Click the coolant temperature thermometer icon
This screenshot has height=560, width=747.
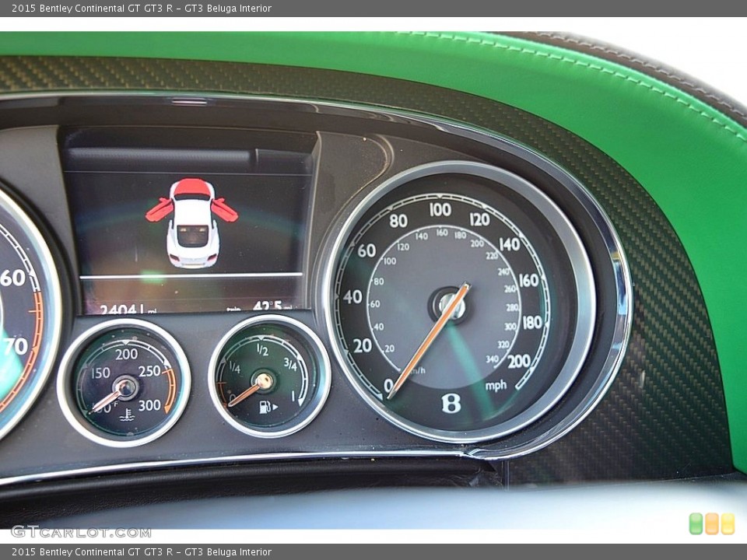click(x=126, y=415)
